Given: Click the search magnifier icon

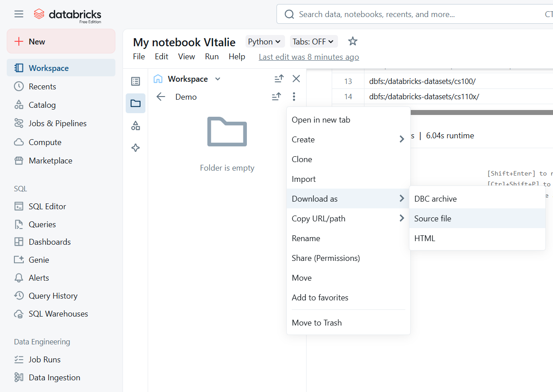Looking at the screenshot, I should (290, 14).
